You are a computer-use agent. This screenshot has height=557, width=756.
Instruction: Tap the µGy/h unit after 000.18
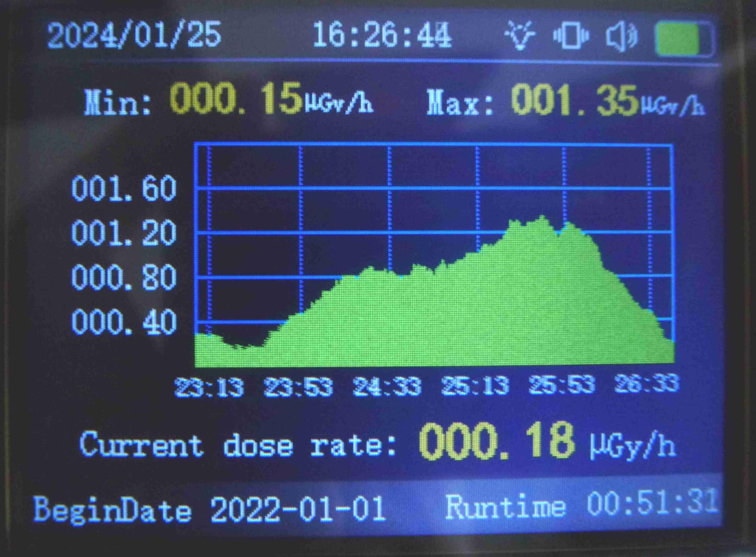(633, 445)
